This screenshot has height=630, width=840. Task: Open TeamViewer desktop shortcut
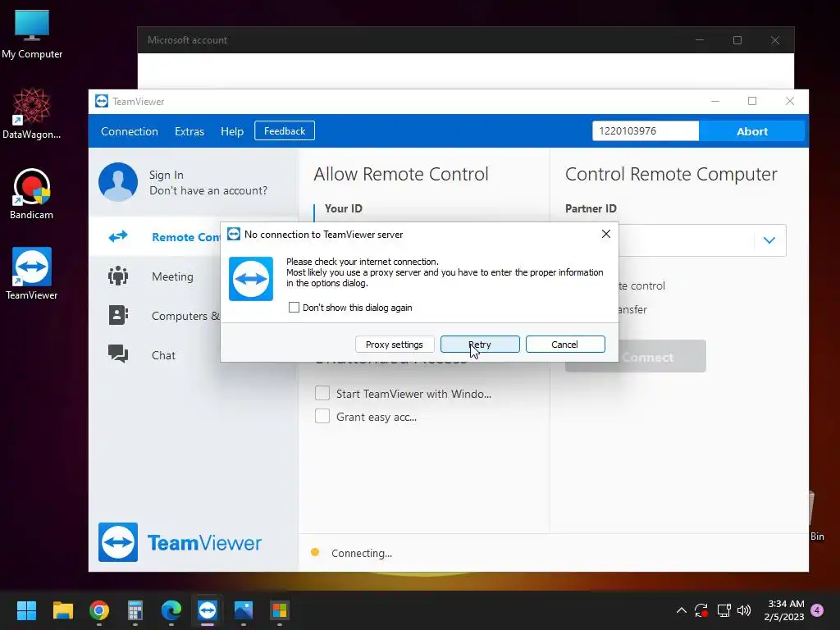pyautogui.click(x=32, y=273)
